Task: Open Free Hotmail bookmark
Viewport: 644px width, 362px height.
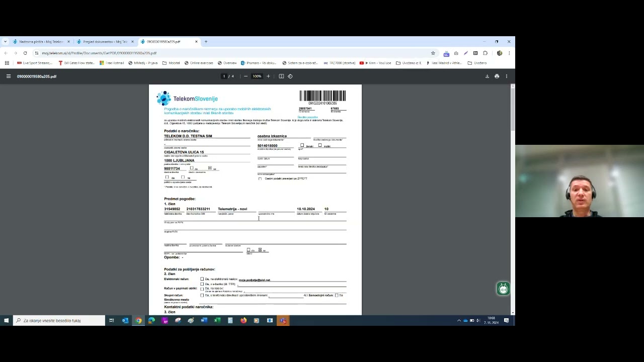Action: 112,63
